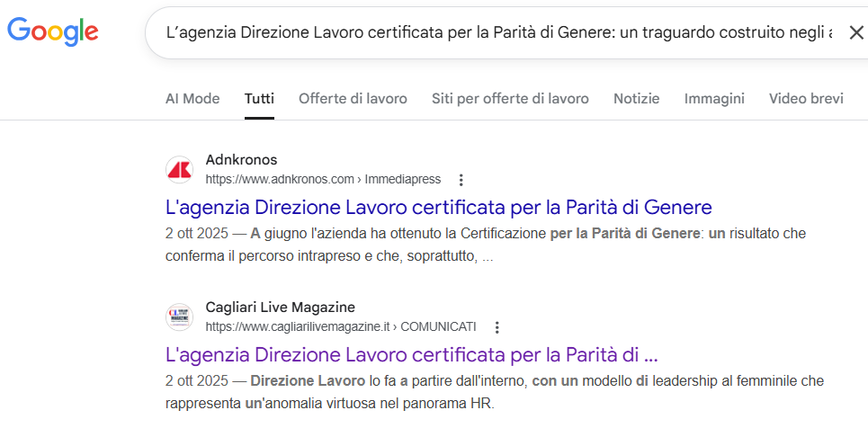
Task: Open the Adnkronos article title link
Action: pos(438,207)
